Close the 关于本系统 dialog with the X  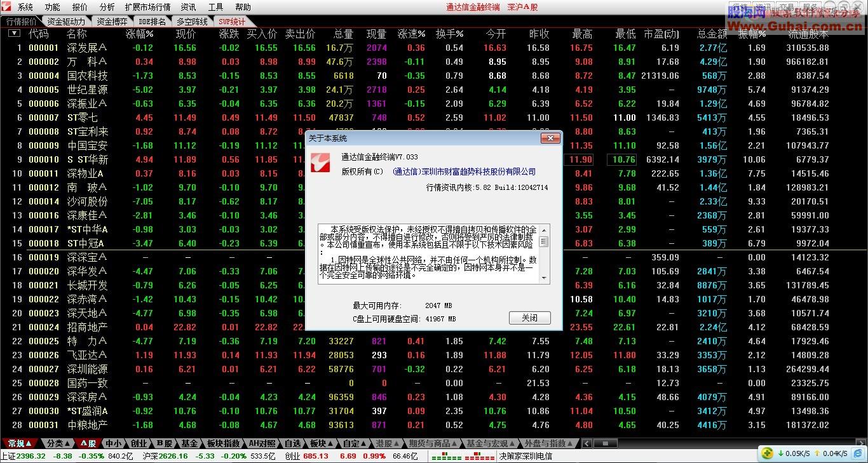click(550, 138)
